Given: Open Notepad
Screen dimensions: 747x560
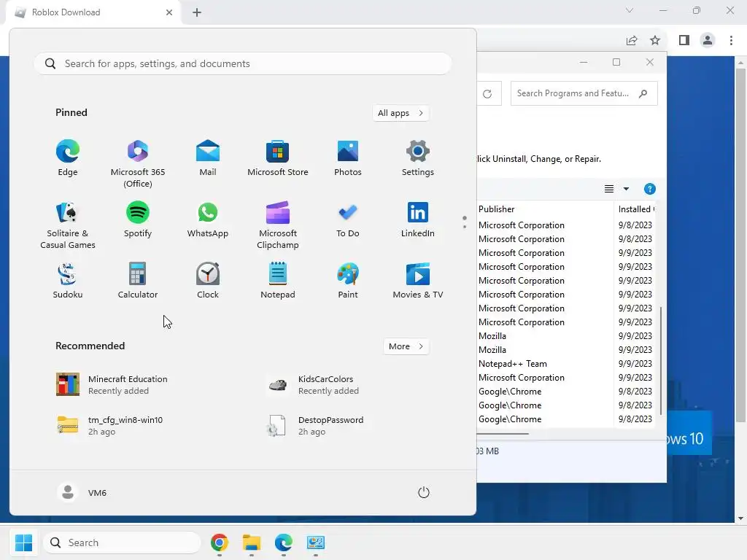Looking at the screenshot, I should [x=278, y=281].
